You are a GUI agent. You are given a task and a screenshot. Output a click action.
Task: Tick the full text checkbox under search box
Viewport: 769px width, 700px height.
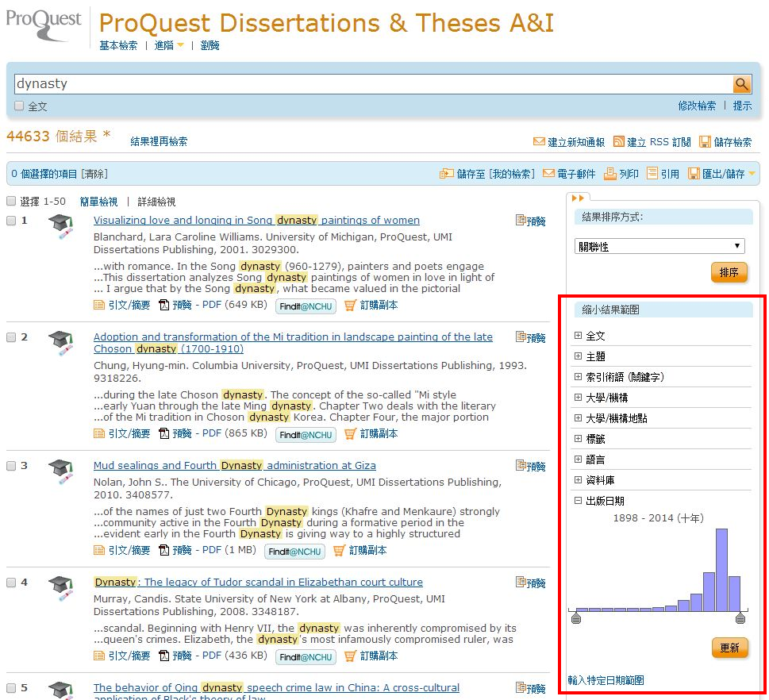pos(19,106)
